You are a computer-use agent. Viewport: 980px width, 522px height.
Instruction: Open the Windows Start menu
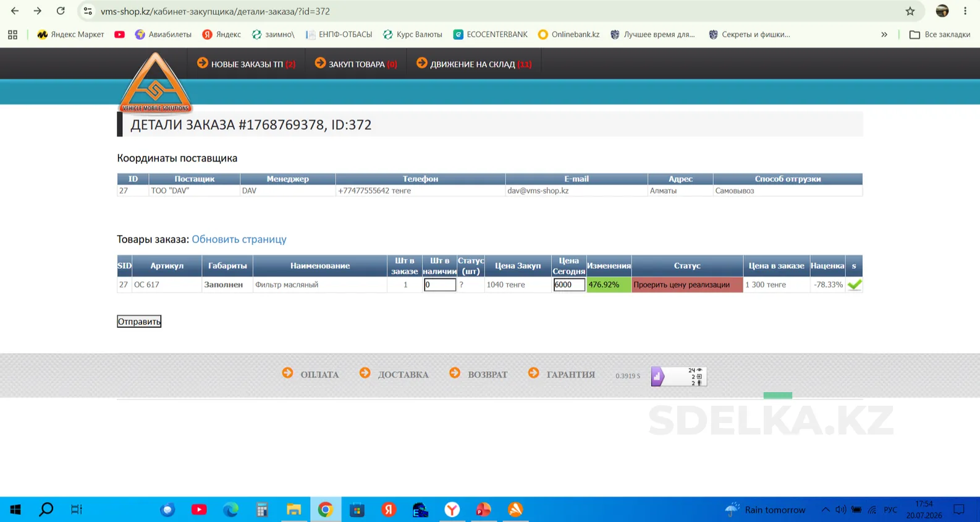(x=15, y=510)
